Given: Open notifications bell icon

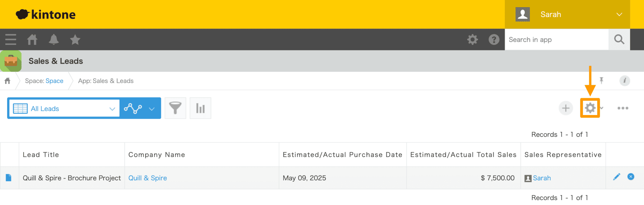Looking at the screenshot, I should [x=54, y=39].
